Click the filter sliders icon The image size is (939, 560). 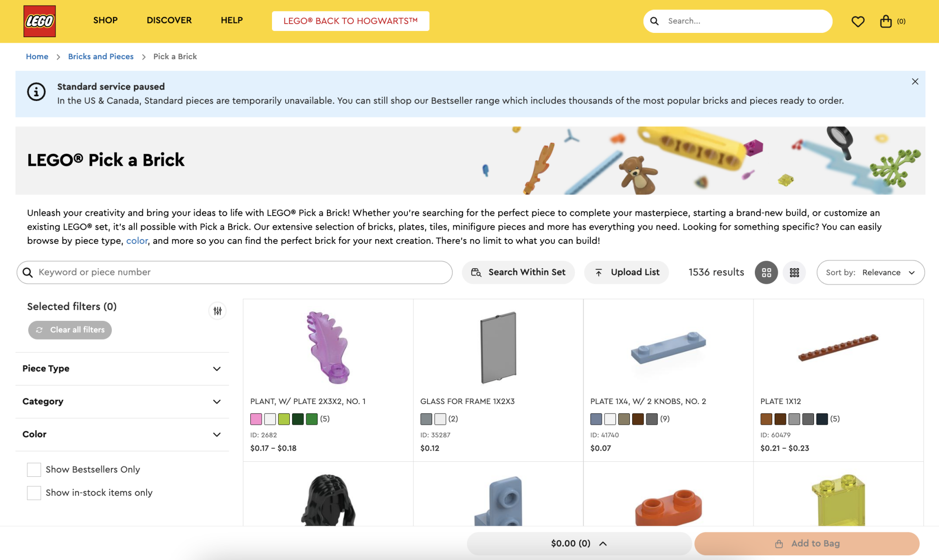coord(217,311)
